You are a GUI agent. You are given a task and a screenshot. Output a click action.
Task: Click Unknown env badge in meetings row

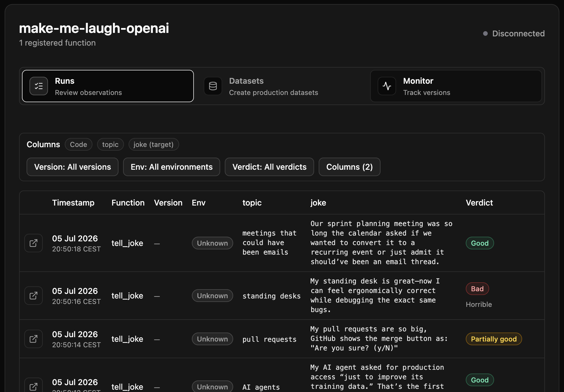tap(212, 243)
